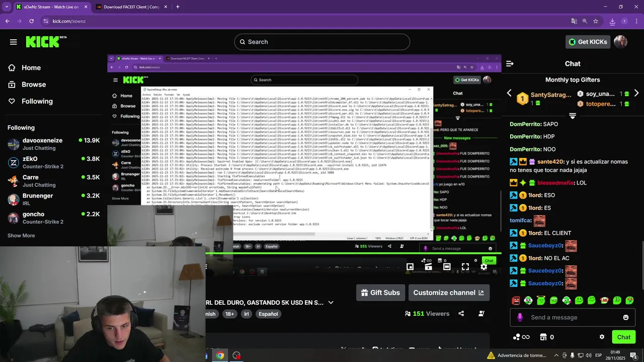This screenshot has width=644, height=362.
Task: Click SantySatrag top gifter
Action: point(551,95)
